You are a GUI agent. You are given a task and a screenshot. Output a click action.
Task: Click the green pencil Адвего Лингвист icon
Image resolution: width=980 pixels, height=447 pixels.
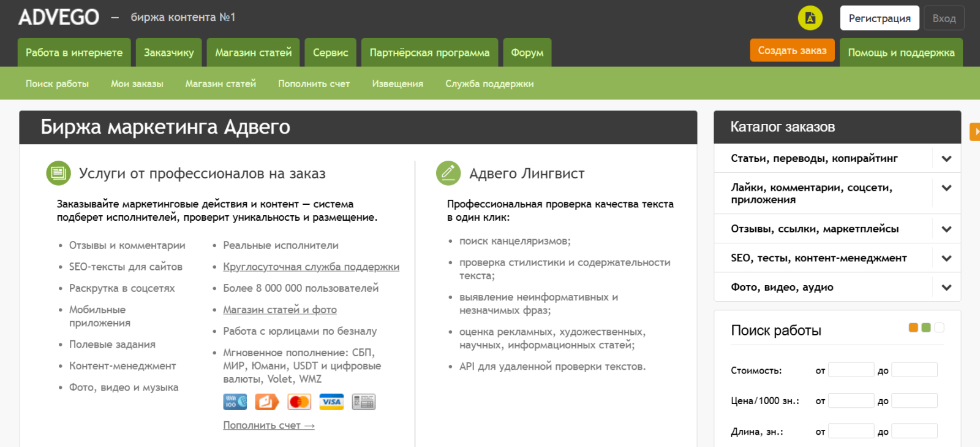pos(448,174)
